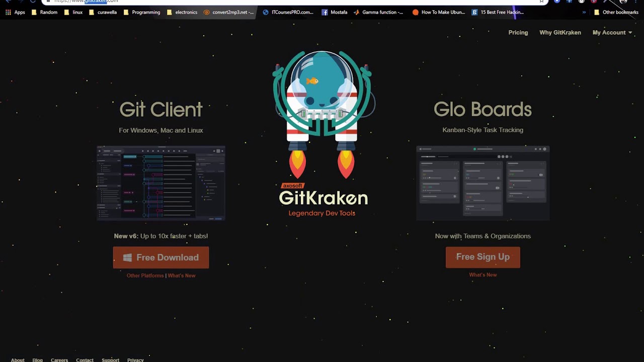This screenshot has width=644, height=362.
Task: Open the Support footer link
Action: tap(110, 360)
